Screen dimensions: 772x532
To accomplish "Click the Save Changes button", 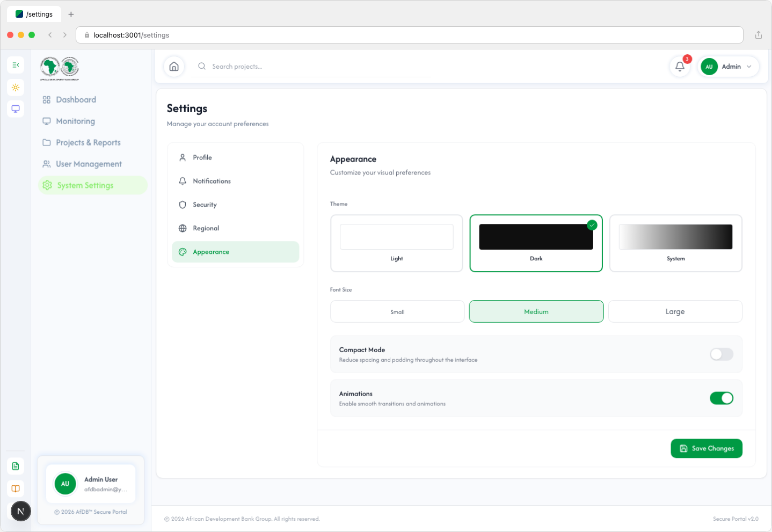I will (707, 449).
